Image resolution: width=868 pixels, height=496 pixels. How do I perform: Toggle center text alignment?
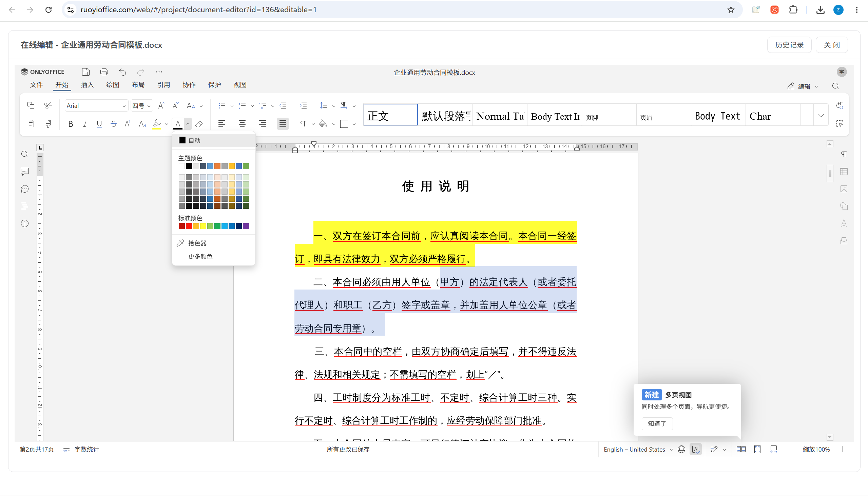[x=242, y=124]
